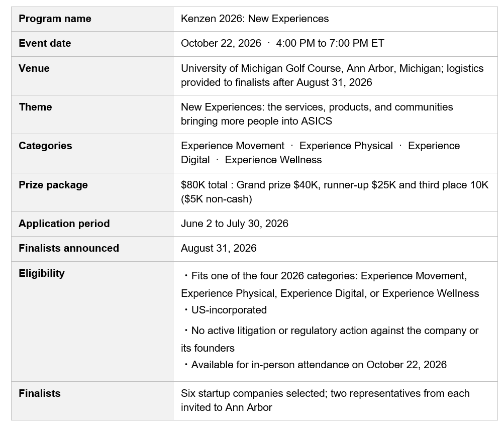Viewport: 504px width, 430px height.
Task: Click the Theme row label
Action: point(35,107)
